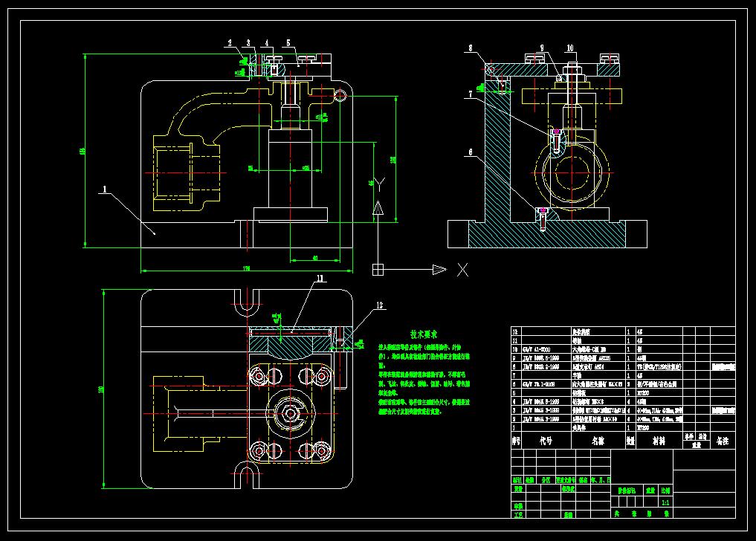Click the 序号 header cell in parts list
This screenshot has height=541, width=756.
pos(517,440)
